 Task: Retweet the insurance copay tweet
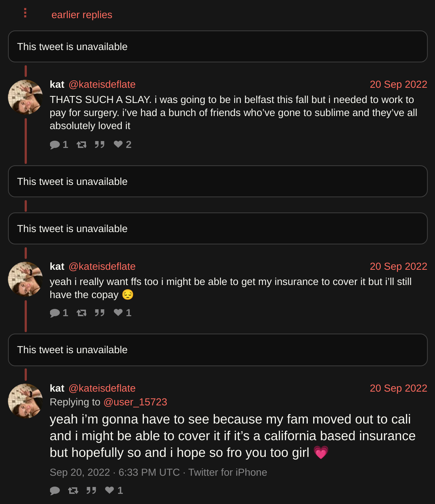[x=82, y=313]
